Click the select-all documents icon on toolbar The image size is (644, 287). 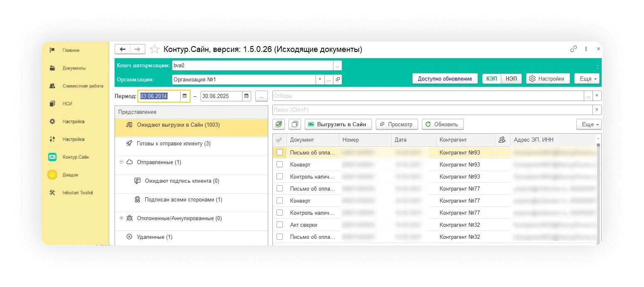click(278, 124)
